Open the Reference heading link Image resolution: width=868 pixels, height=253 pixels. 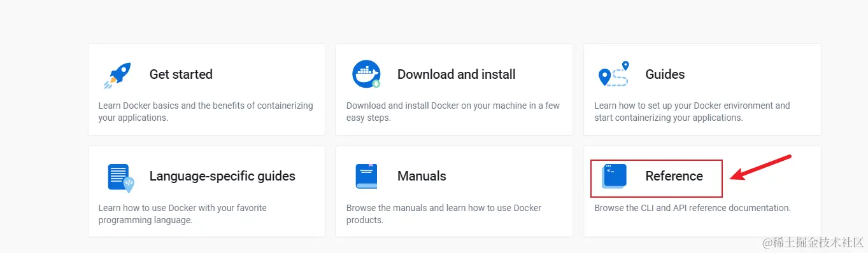pos(674,176)
